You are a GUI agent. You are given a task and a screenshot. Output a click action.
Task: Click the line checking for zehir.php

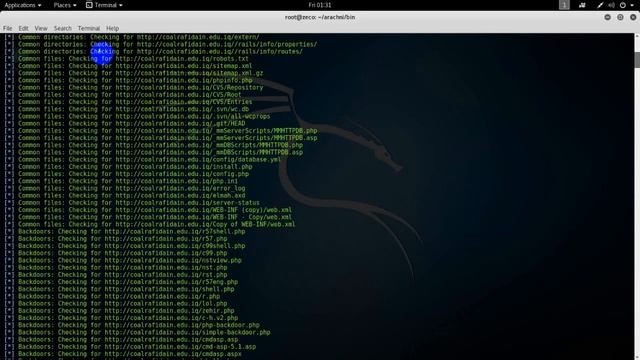point(119,311)
